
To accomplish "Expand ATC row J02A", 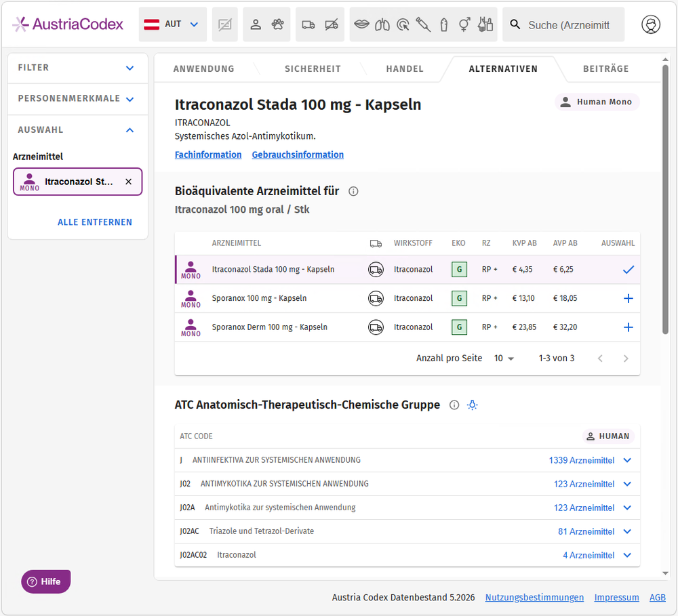I will click(x=627, y=508).
